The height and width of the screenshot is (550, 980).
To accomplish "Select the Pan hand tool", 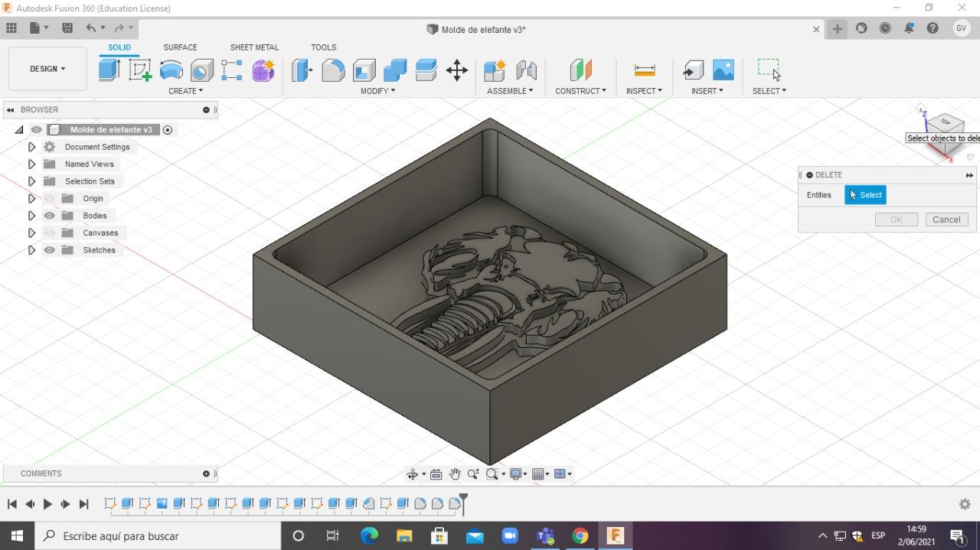I will coord(455,474).
